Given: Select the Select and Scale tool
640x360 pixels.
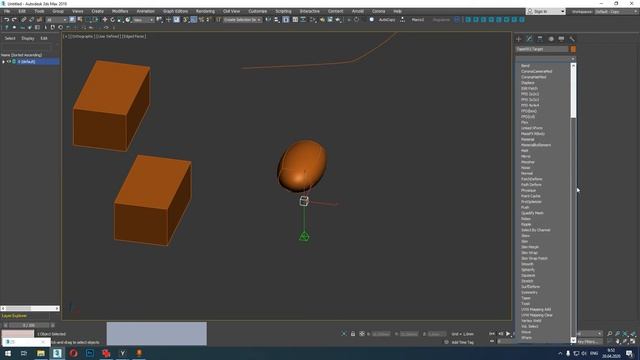Looking at the screenshot, I should 120,20.
